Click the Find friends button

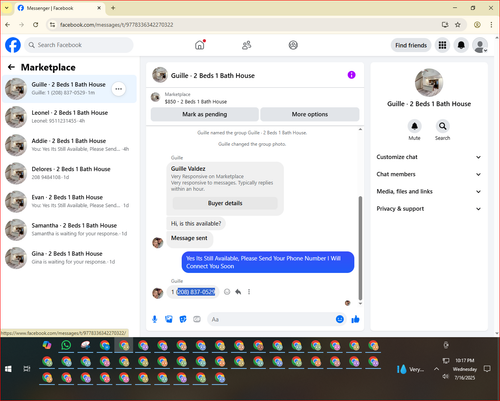pyautogui.click(x=411, y=45)
